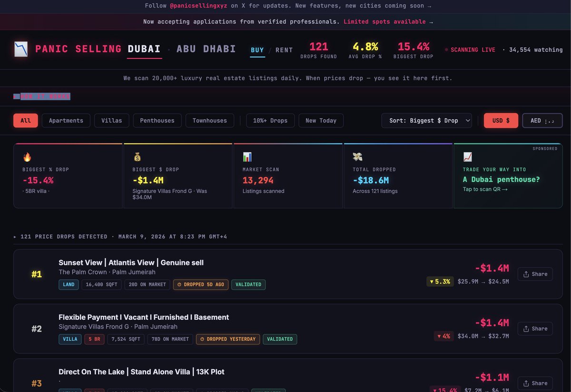571x392 pixels.
Task: Click the 20D ON MARKET tag
Action: (148, 284)
